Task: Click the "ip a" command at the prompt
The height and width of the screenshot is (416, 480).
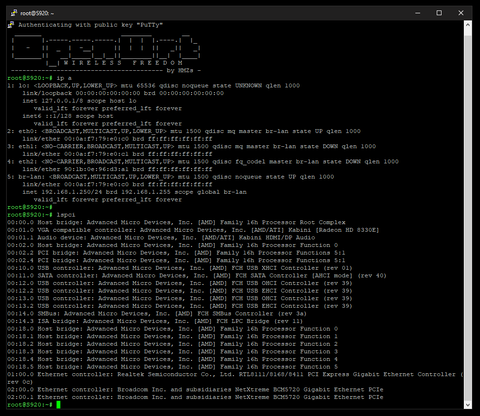Action: [x=64, y=78]
